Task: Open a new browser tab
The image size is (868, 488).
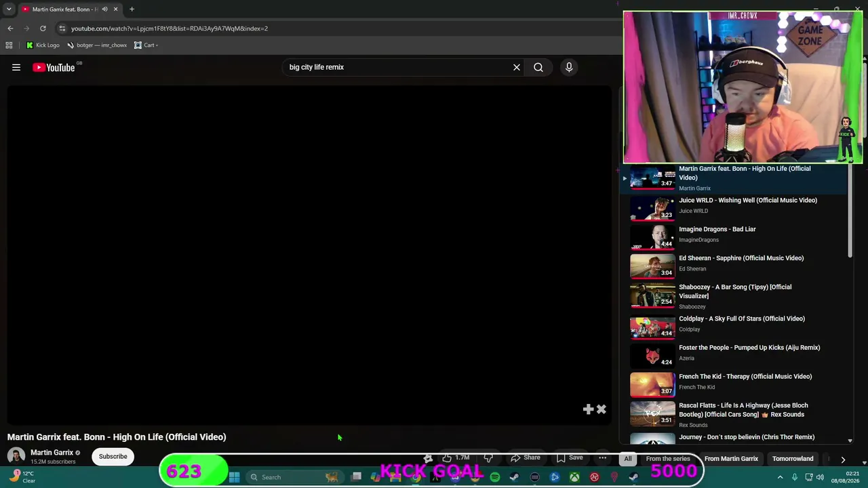Action: (x=132, y=9)
